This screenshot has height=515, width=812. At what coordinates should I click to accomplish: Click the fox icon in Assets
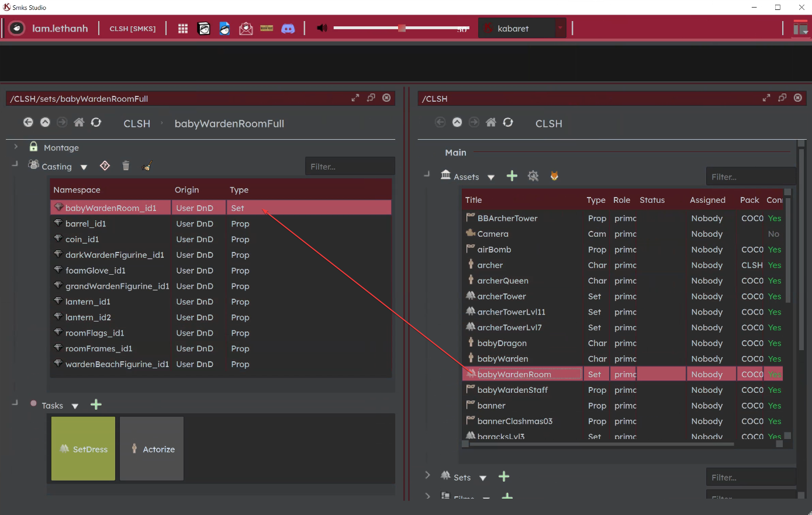[x=554, y=176]
